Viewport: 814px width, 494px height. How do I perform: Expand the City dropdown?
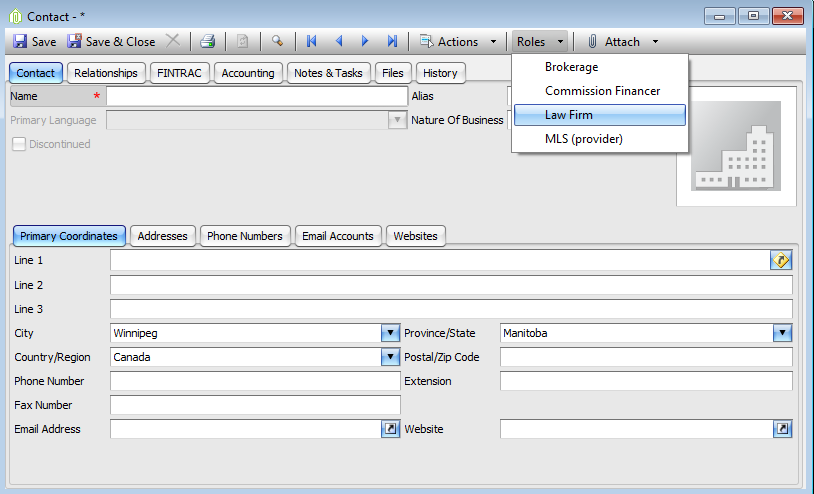coord(390,333)
